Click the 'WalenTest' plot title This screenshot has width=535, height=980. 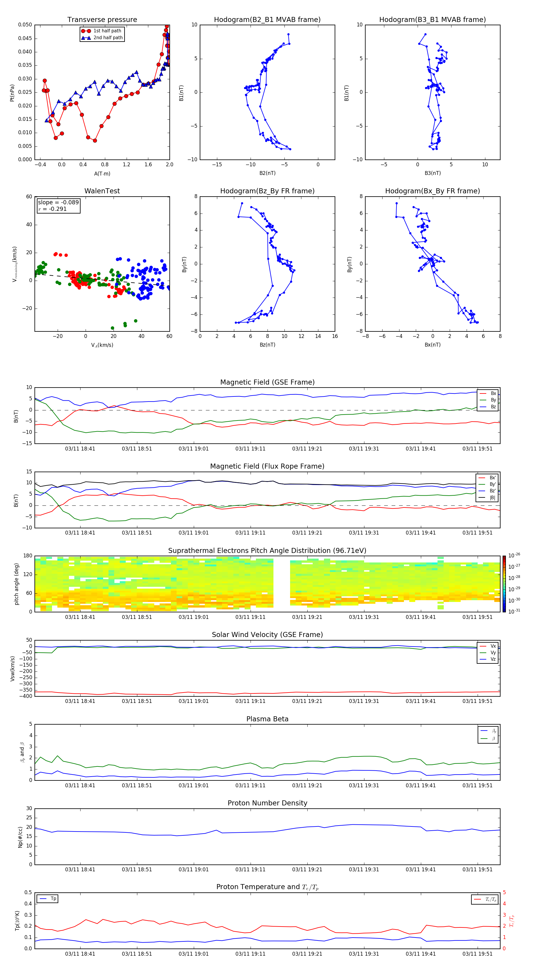pyautogui.click(x=102, y=191)
